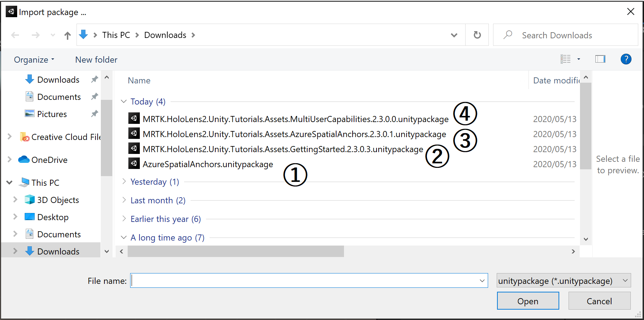Open address bar history dropdown
Viewport: 644px width, 320px height.
point(454,35)
